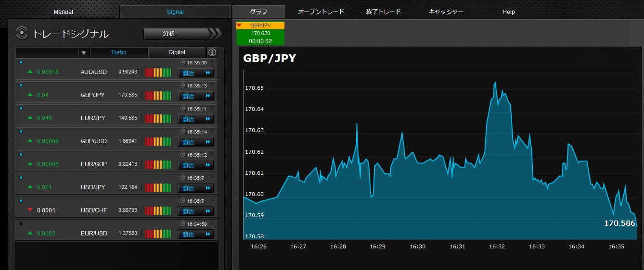Open the Manual trading tab
Screen dimensions: 644x270
[x=64, y=12]
